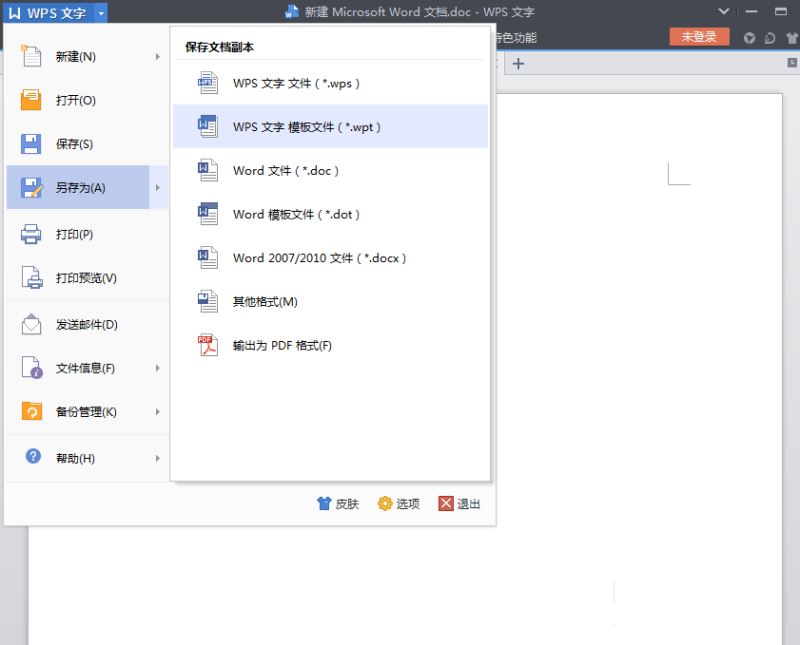This screenshot has height=645, width=800.
Task: Click the 帮助(H) question mark icon
Action: click(x=33, y=456)
